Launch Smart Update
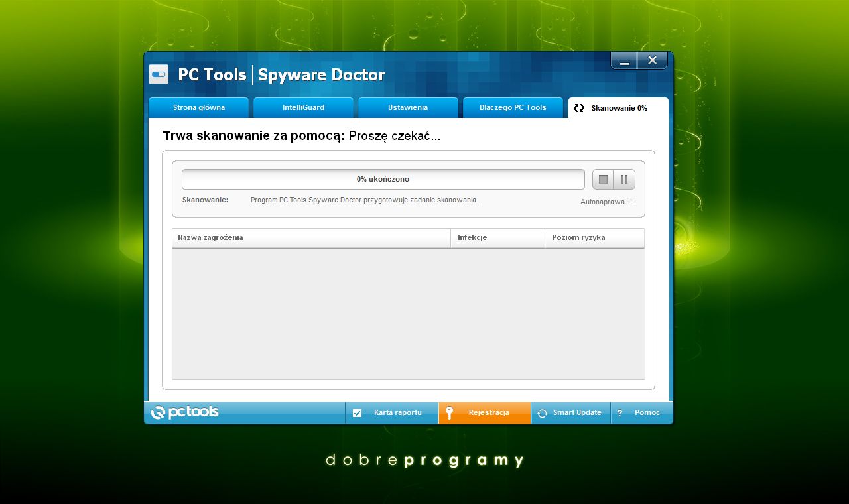Screen dimensions: 849x504 570,412
